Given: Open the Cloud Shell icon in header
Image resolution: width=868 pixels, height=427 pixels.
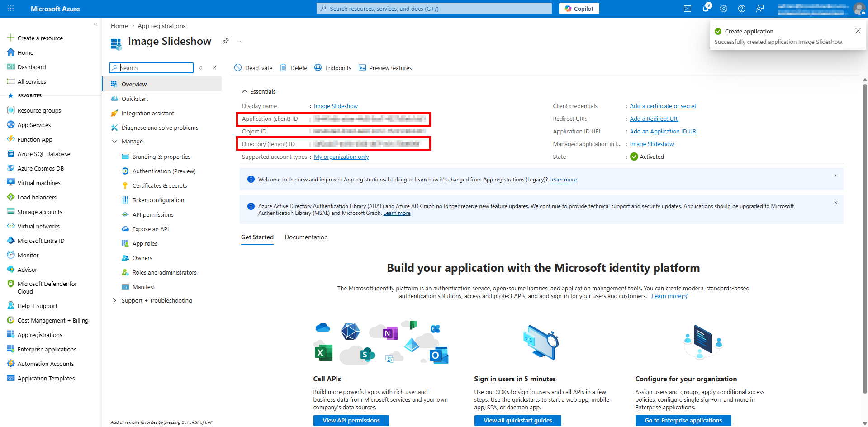Looking at the screenshot, I should [x=688, y=9].
